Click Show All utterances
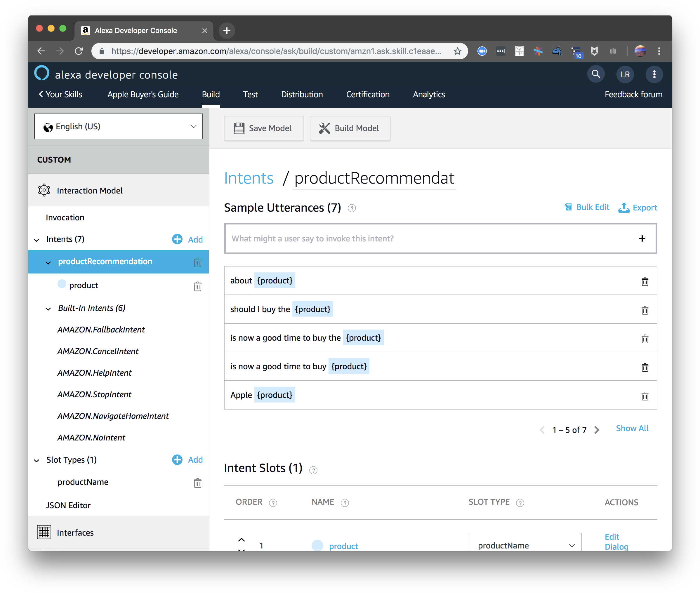The height and width of the screenshot is (594, 700). coord(632,428)
